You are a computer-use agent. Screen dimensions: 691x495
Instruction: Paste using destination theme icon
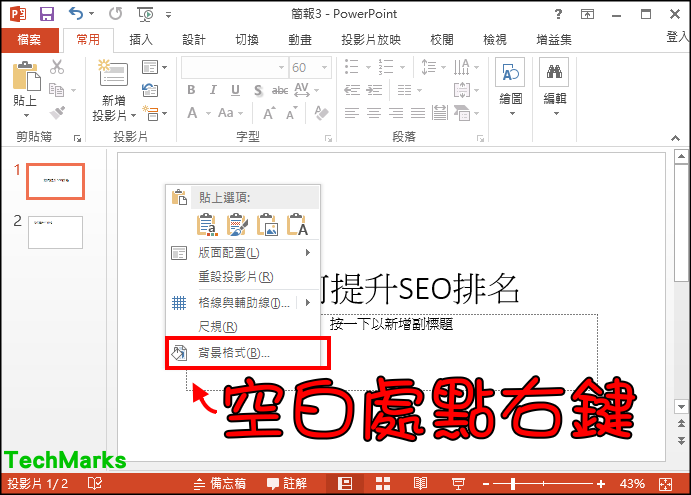click(x=207, y=224)
